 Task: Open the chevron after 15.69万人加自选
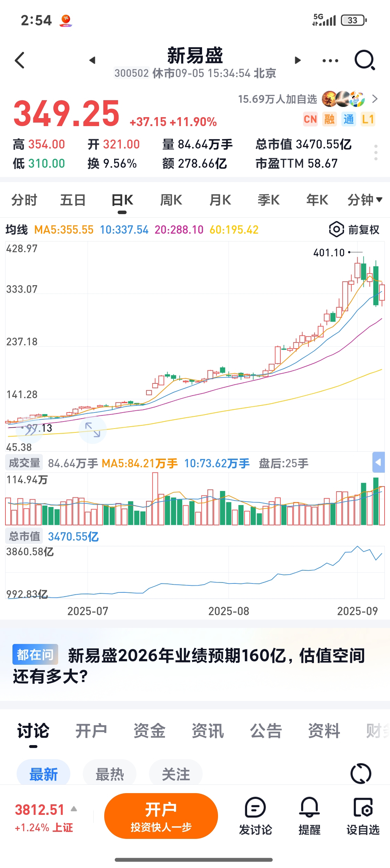click(375, 99)
